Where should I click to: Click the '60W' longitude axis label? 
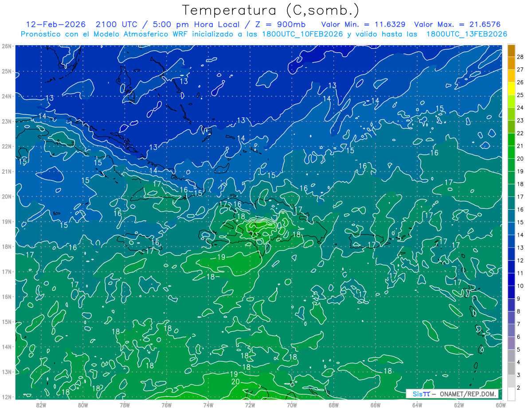point(501,405)
